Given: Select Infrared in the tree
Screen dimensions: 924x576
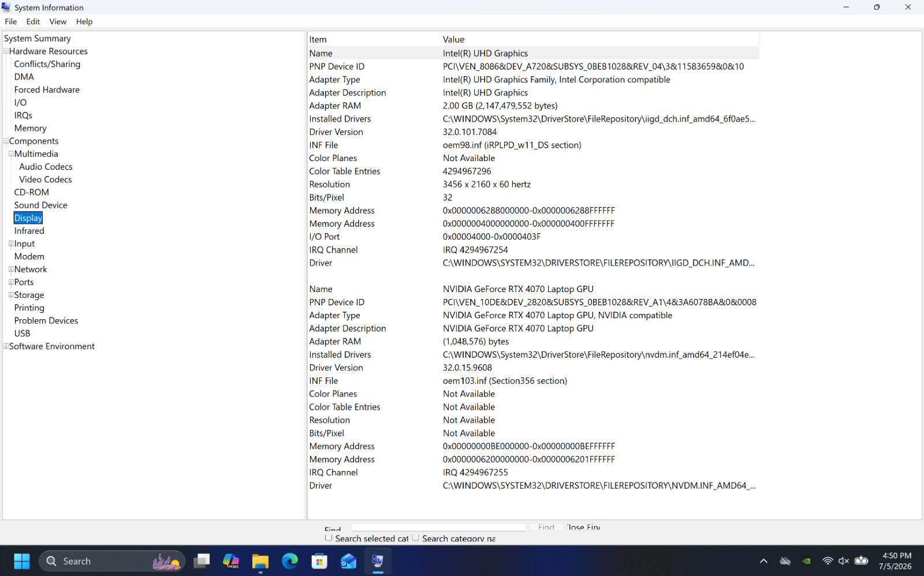Looking at the screenshot, I should (x=29, y=231).
